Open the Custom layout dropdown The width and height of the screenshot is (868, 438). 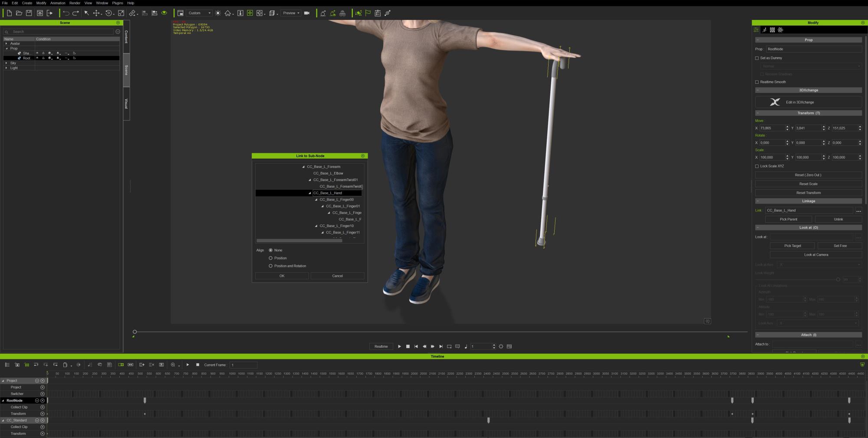pos(200,13)
